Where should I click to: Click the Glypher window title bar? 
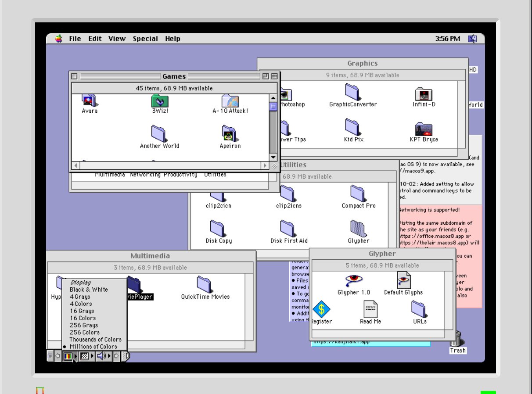[x=382, y=254]
